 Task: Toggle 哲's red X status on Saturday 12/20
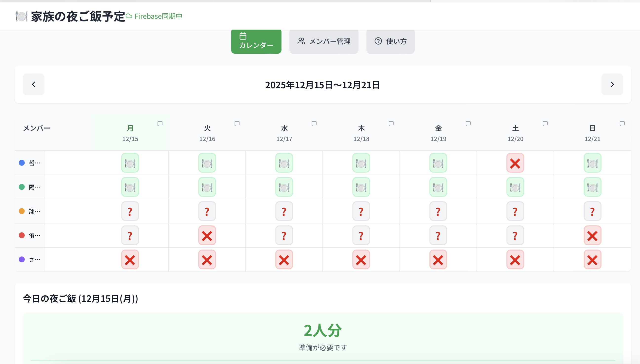[515, 163]
